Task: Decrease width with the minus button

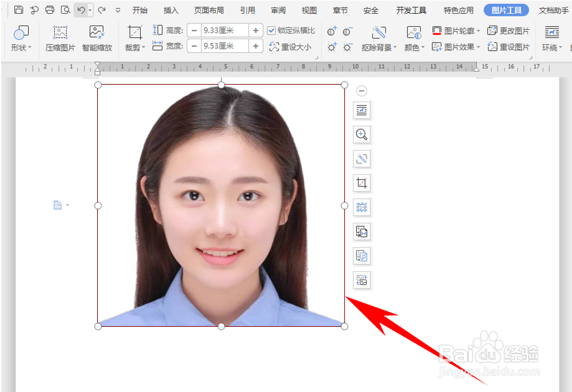Action: (x=194, y=46)
